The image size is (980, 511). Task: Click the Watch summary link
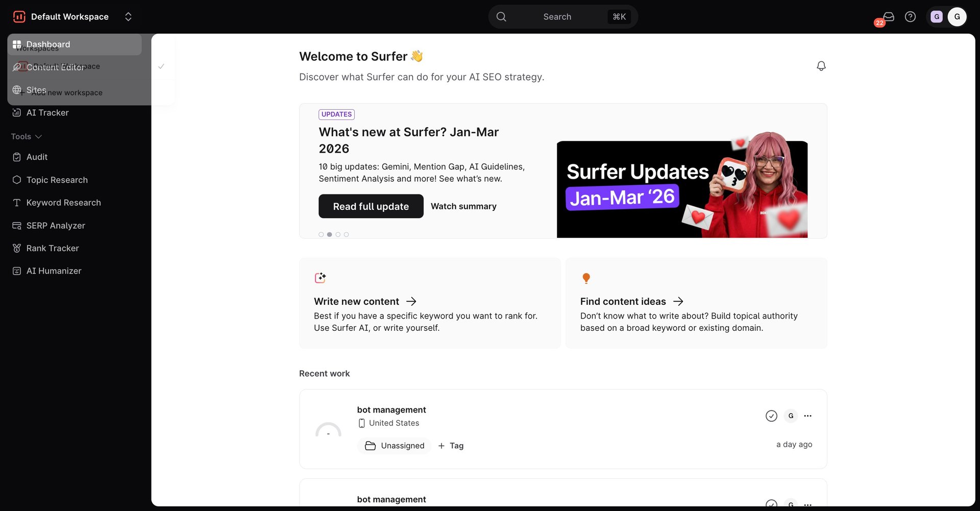tap(463, 206)
